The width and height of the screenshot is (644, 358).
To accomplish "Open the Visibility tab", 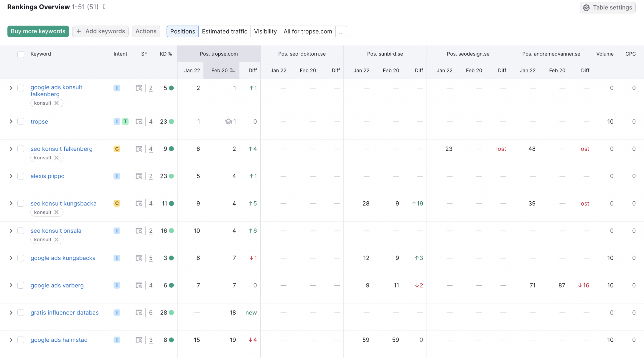I will click(x=265, y=31).
